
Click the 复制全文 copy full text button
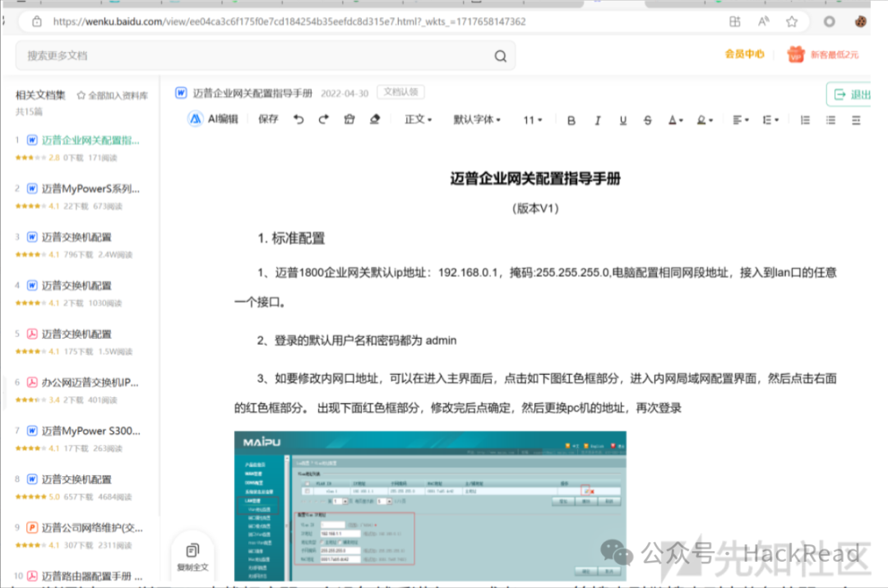[x=192, y=558]
